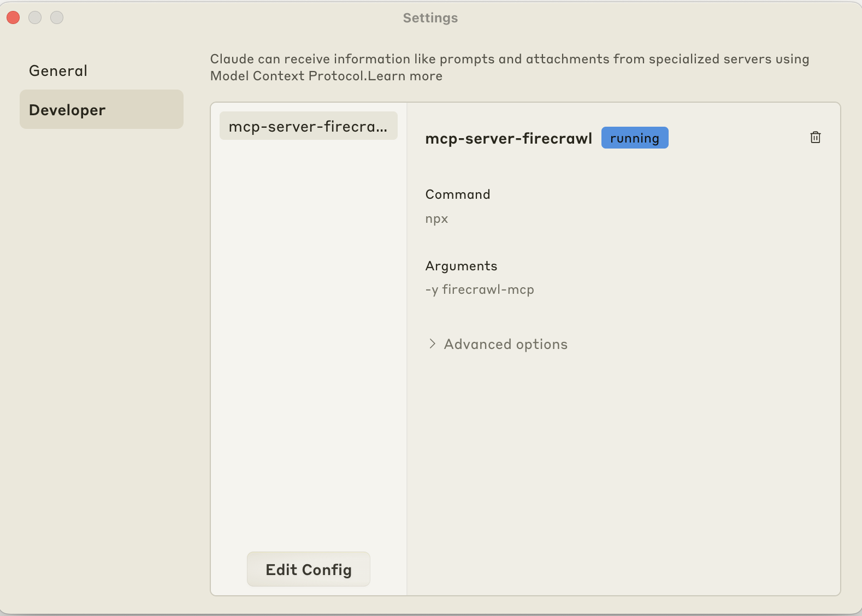Click the Settings window title
The image size is (862, 616).
coord(430,17)
